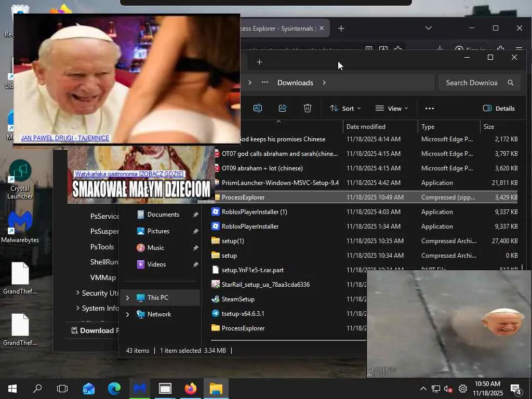Open PsTools link in browser sidebar

102,247
